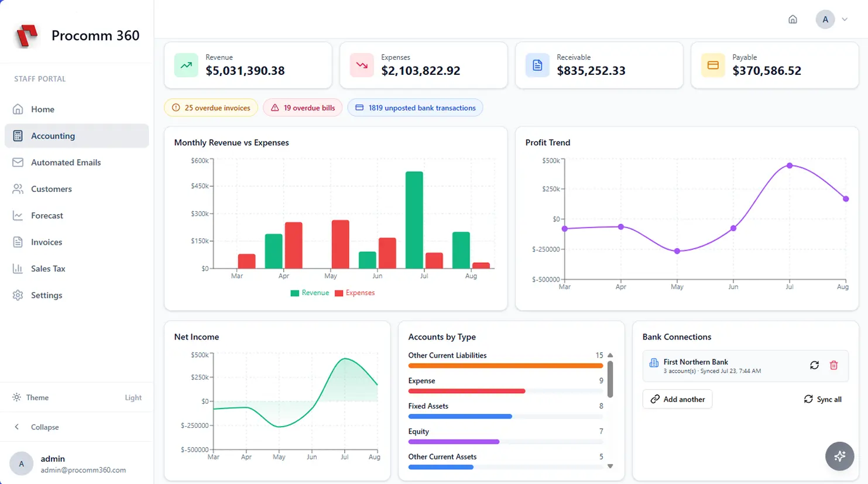The image size is (868, 484).
Task: View 19 overdue bills
Action: point(303,108)
